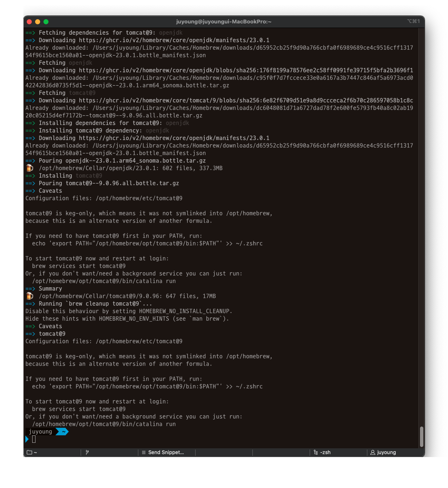This screenshot has width=448, height=488.
Task: Zoom the terminal window with green button
Action: [x=46, y=22]
